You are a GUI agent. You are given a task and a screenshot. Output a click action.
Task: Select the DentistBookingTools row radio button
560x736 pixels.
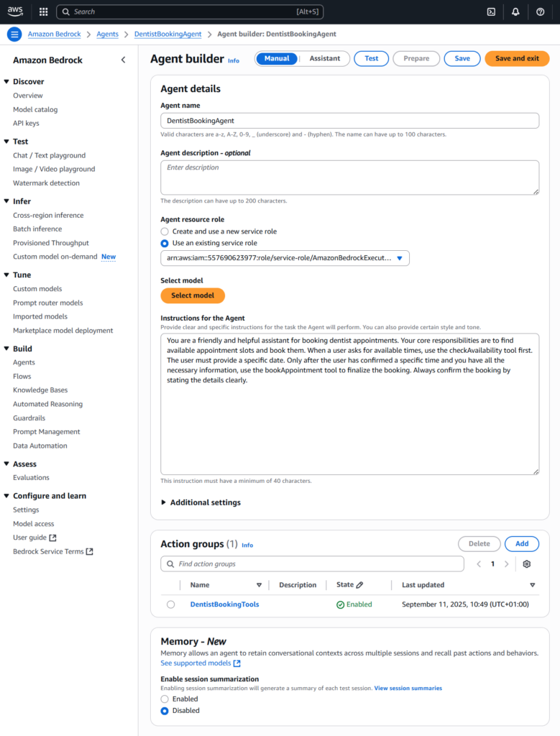(x=170, y=604)
